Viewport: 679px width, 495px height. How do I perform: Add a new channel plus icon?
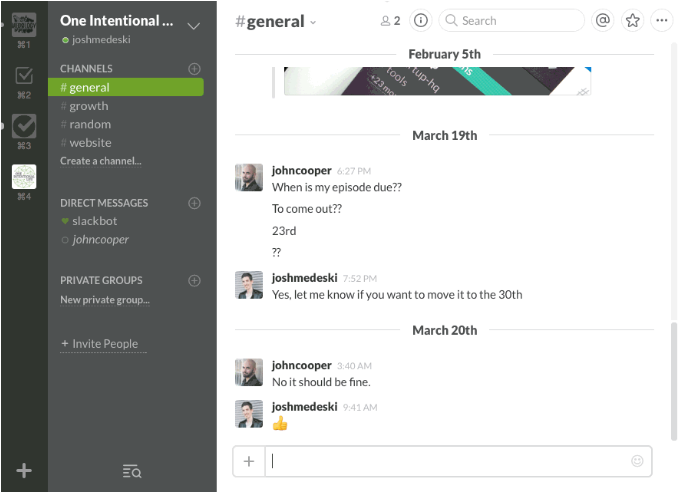point(194,69)
